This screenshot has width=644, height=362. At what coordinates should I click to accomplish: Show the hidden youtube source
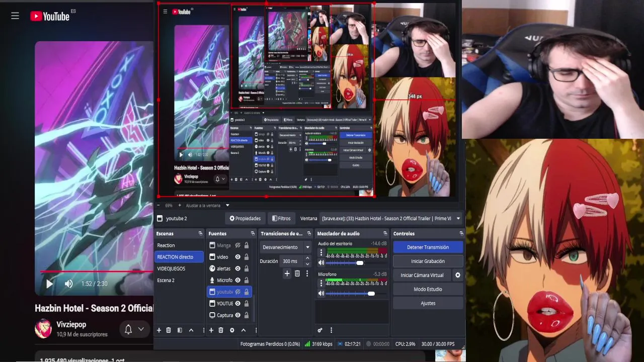pyautogui.click(x=237, y=292)
